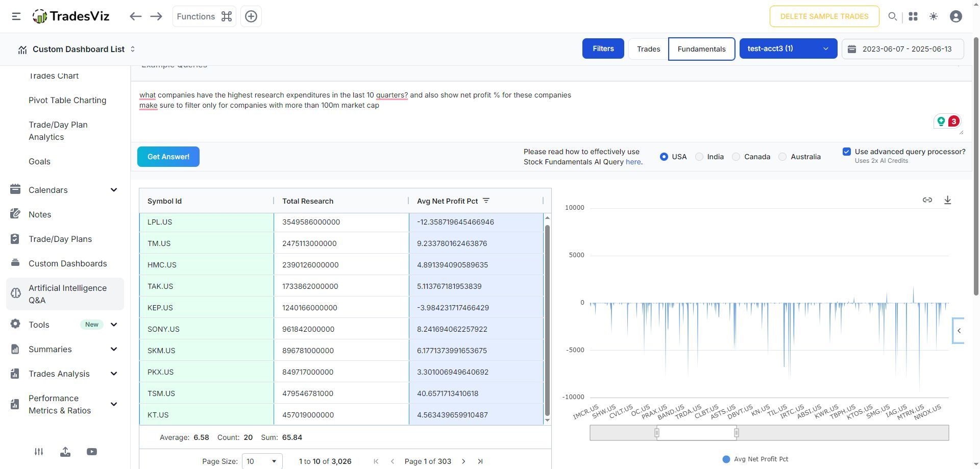Switch to the Fundamentals tab
The width and height of the screenshot is (980, 469).
coord(701,49)
